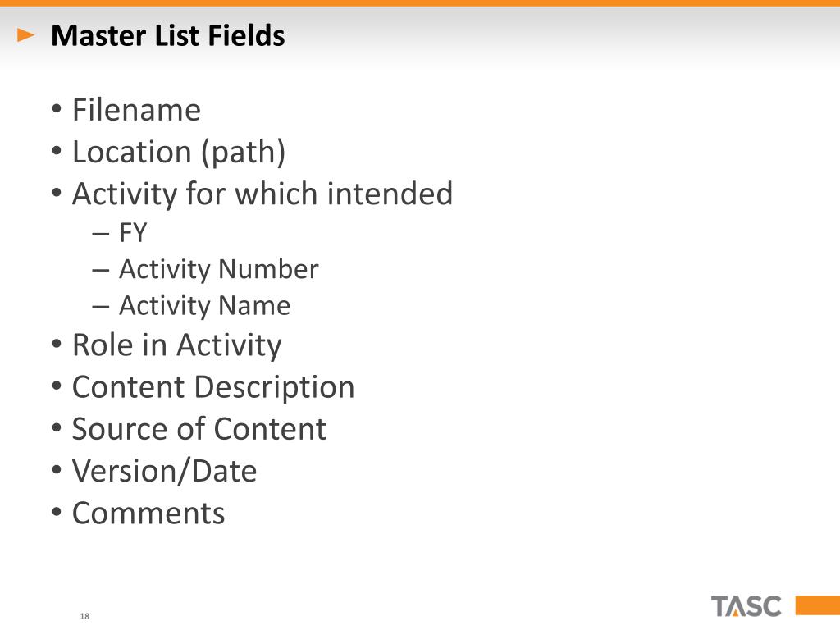Click the orange block beside TASC logo

(818, 605)
